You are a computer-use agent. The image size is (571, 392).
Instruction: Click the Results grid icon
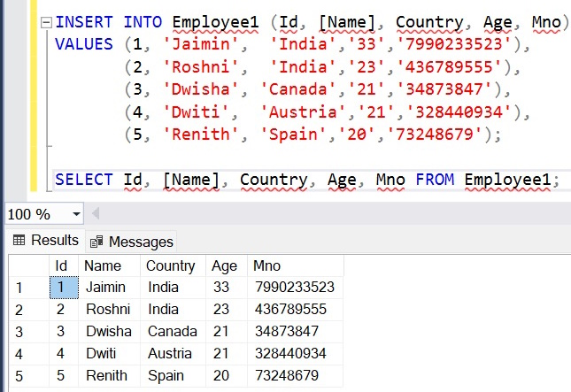coord(19,240)
